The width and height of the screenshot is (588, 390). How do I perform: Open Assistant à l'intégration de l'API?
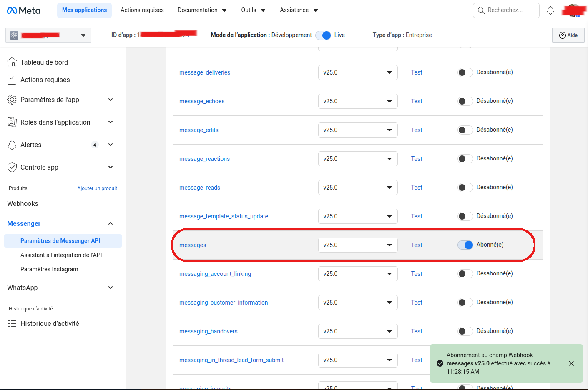pyautogui.click(x=61, y=255)
